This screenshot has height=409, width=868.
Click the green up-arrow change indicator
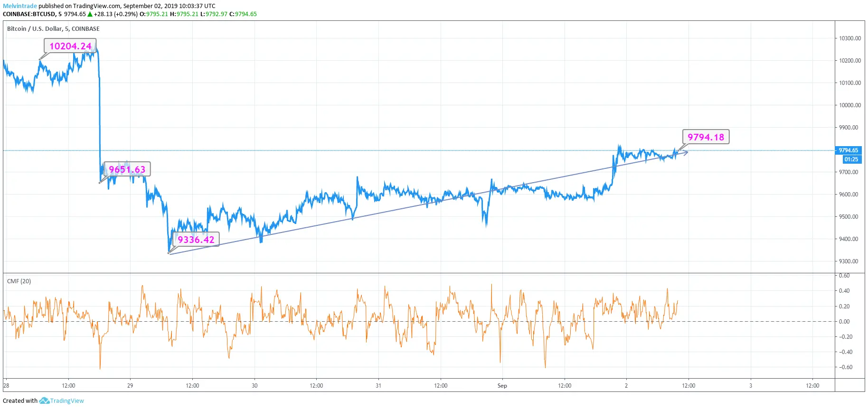tap(90, 14)
